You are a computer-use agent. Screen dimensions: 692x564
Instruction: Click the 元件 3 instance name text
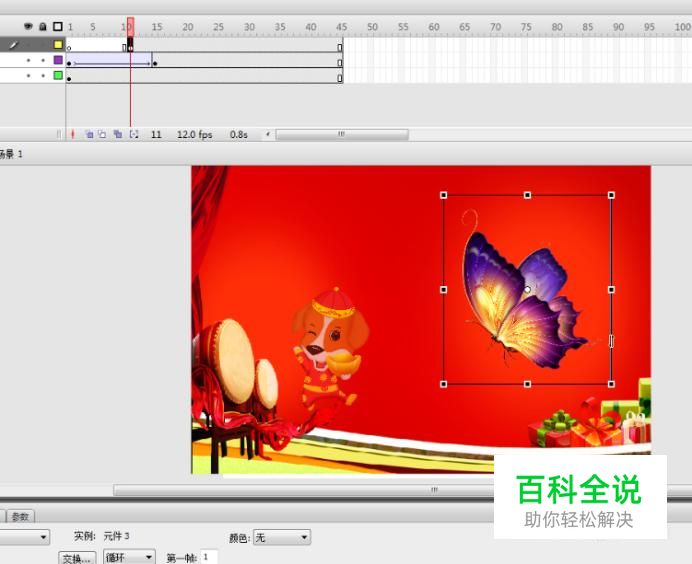pyautogui.click(x=117, y=536)
